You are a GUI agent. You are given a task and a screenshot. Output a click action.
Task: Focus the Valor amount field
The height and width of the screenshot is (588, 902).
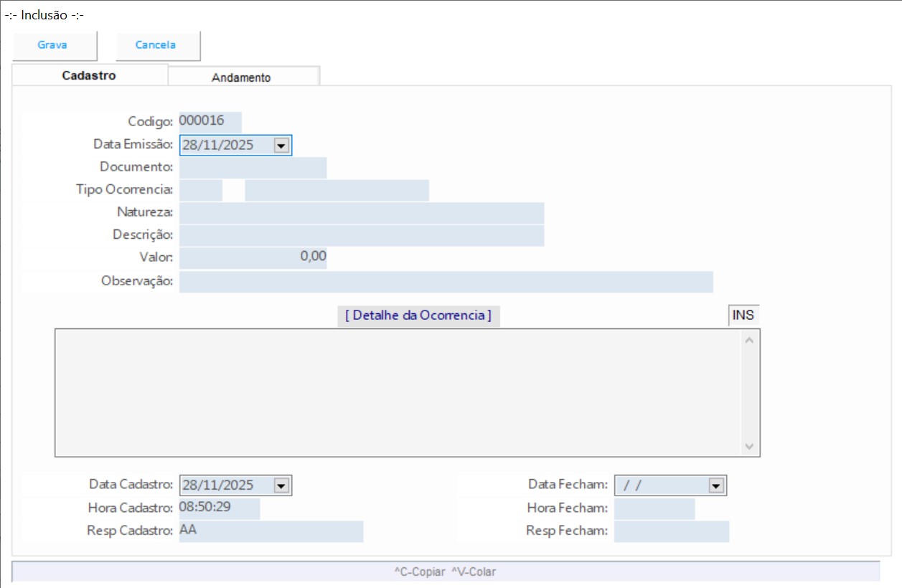pyautogui.click(x=253, y=257)
